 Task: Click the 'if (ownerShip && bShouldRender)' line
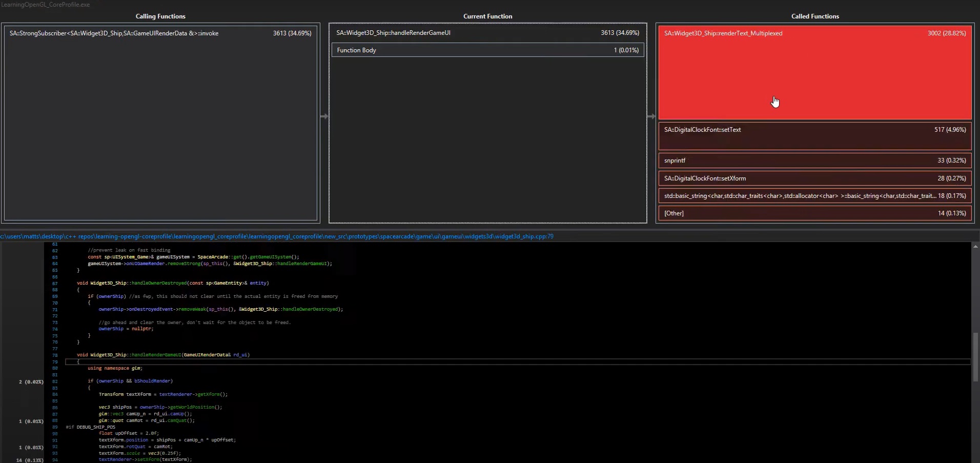click(130, 381)
